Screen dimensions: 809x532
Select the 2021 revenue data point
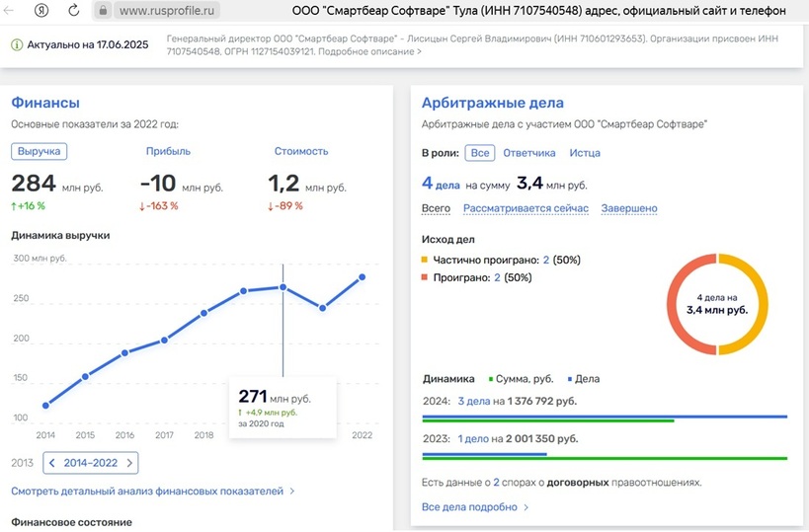(322, 308)
